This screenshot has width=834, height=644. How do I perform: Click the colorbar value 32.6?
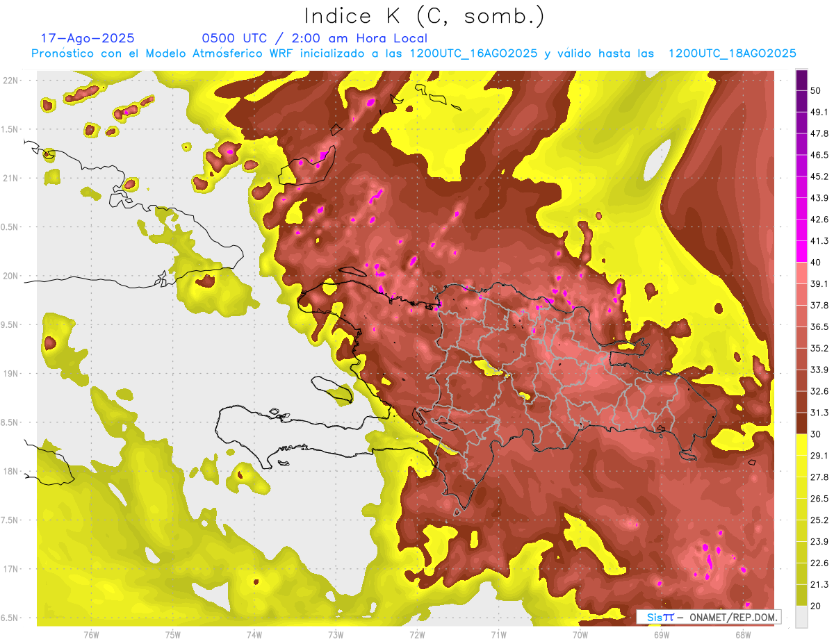[819, 391]
